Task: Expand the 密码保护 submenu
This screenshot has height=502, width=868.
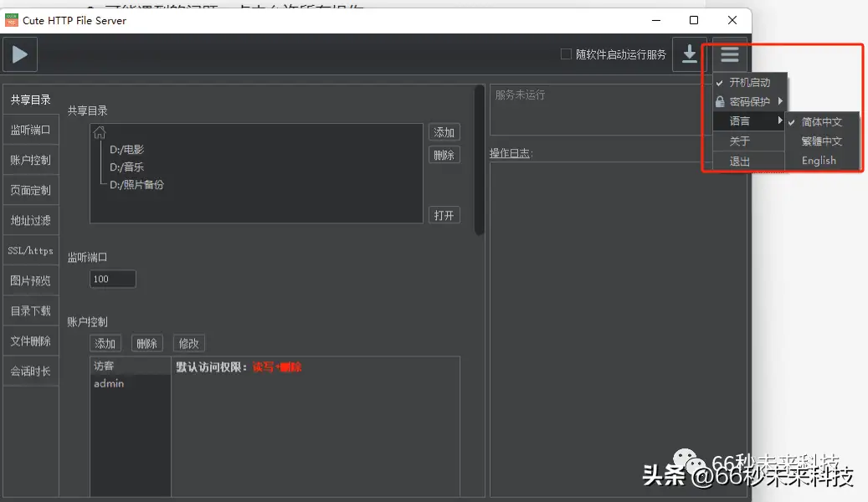Action: click(749, 101)
